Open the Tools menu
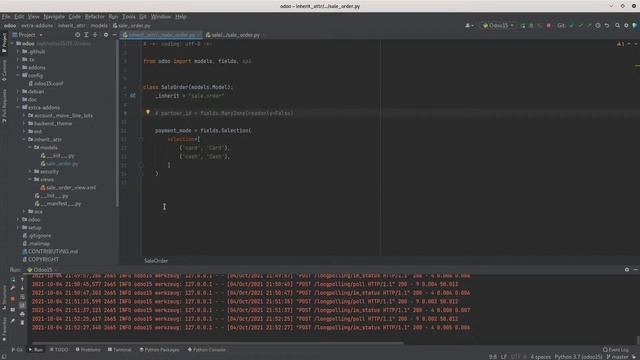Screen dimensions: 640x360 point(129,17)
